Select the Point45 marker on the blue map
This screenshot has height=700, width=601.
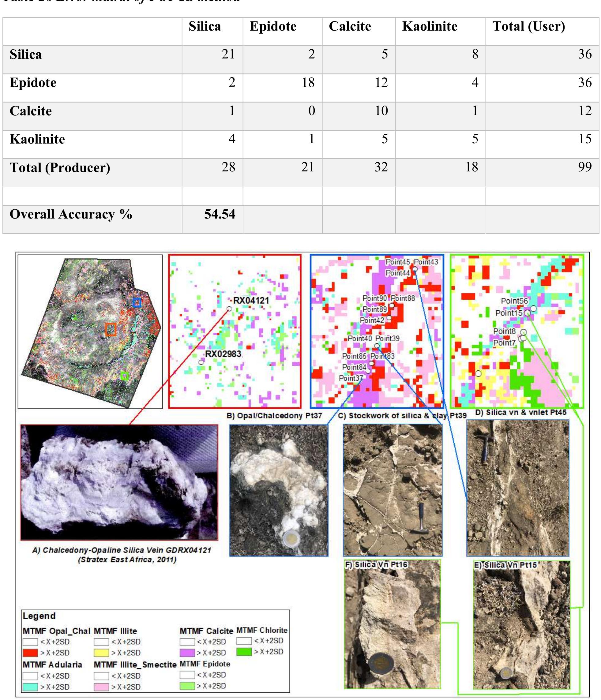click(415, 269)
